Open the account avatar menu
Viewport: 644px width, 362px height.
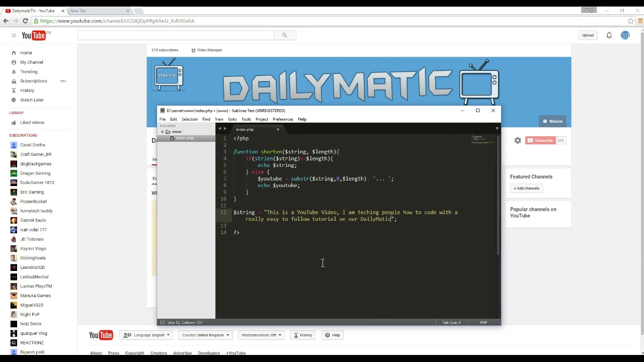click(x=625, y=35)
